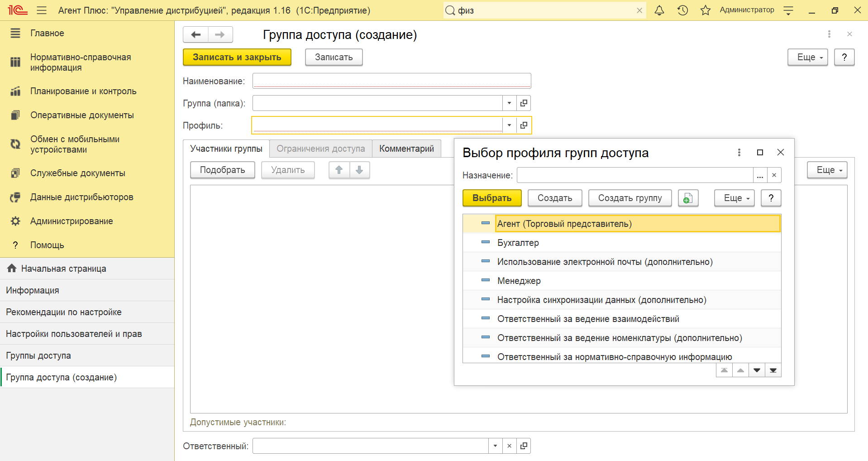Image resolution: width=868 pixels, height=461 pixels.
Task: Click Выбрать in profile dialog
Action: pyautogui.click(x=492, y=198)
